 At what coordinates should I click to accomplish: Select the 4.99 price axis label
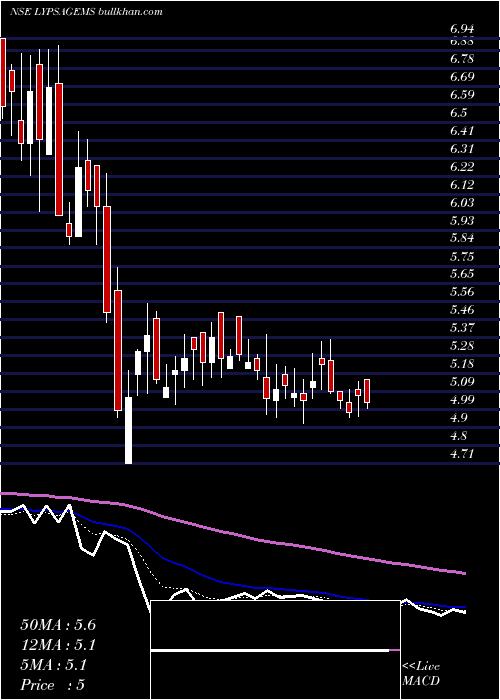tap(462, 400)
